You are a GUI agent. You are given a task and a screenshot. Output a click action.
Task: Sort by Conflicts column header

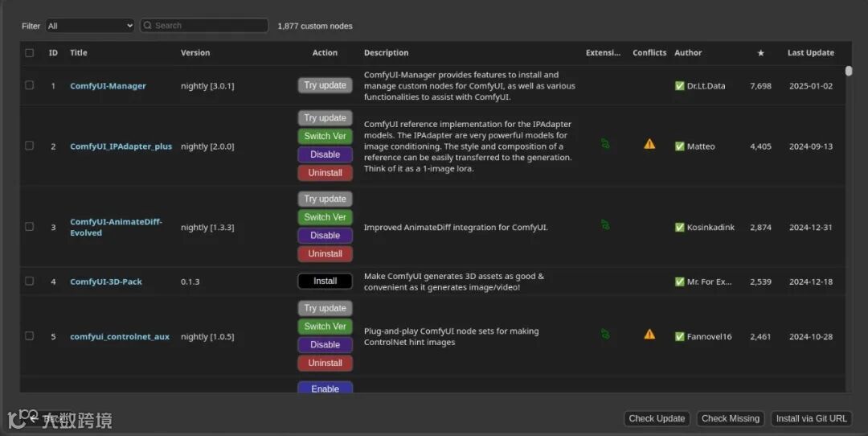[649, 52]
